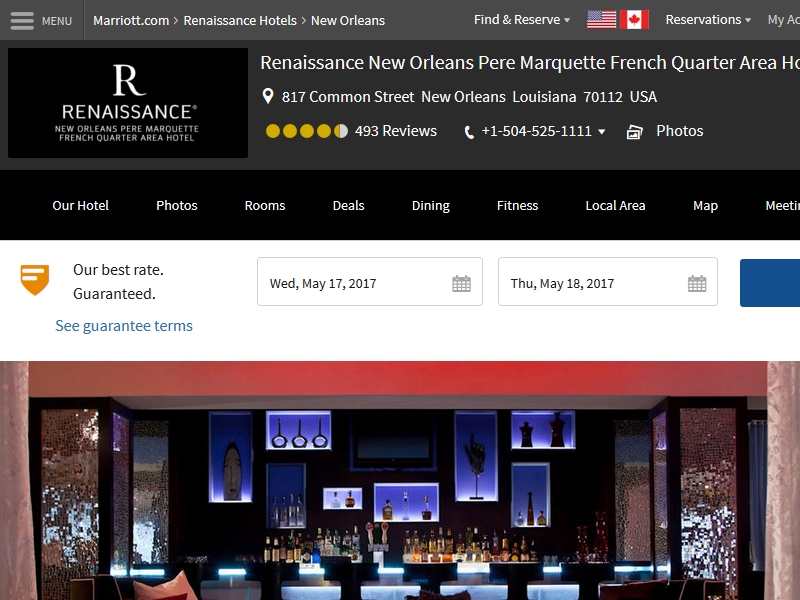
Task: Open the Photos link beside phone number
Action: click(x=680, y=131)
